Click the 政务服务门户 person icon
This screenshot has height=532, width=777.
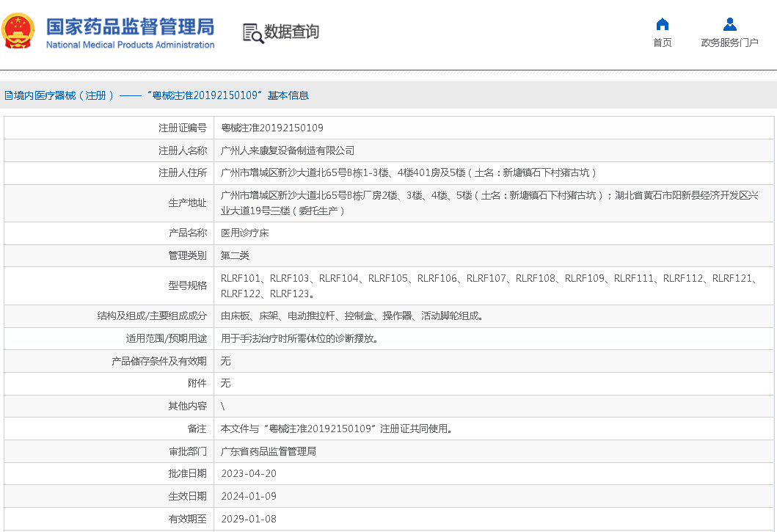tap(729, 24)
